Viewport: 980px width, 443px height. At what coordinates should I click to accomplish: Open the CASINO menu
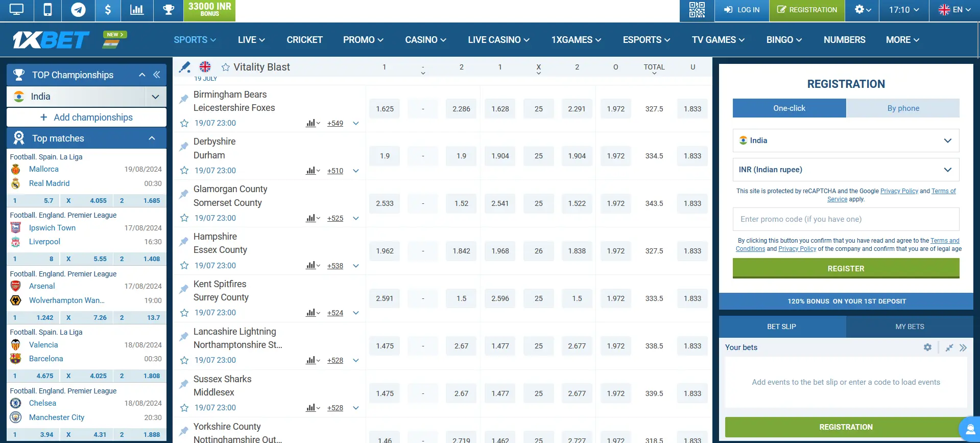point(425,40)
